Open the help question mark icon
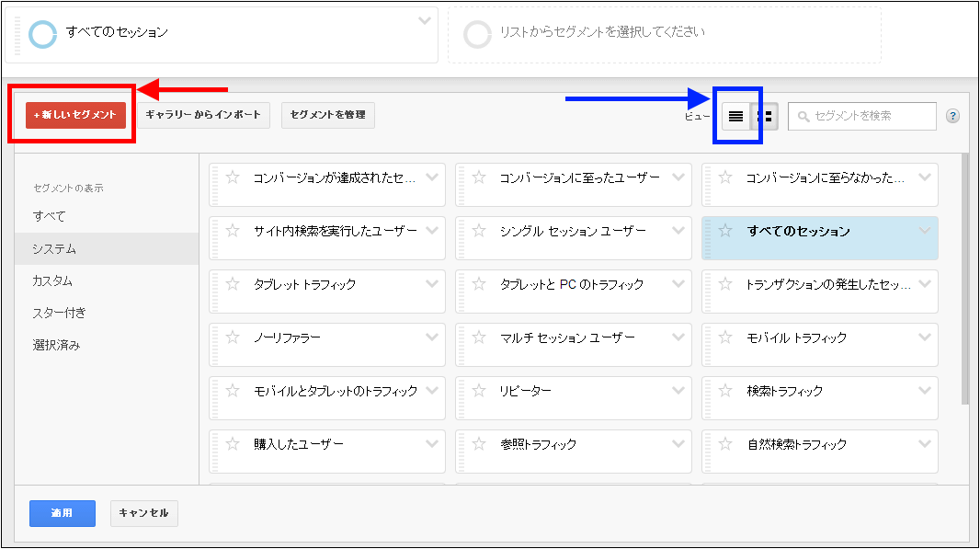Screen dimensions: 980x549 pos(952,116)
